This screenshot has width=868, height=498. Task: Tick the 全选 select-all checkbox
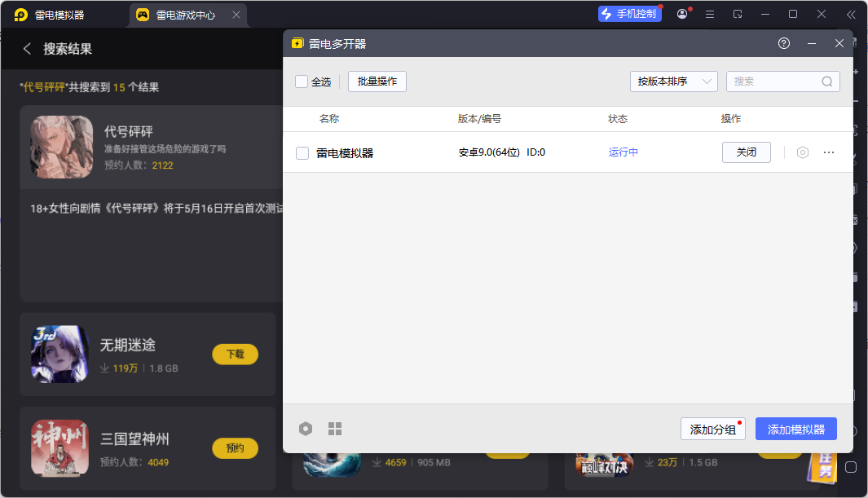[302, 82]
